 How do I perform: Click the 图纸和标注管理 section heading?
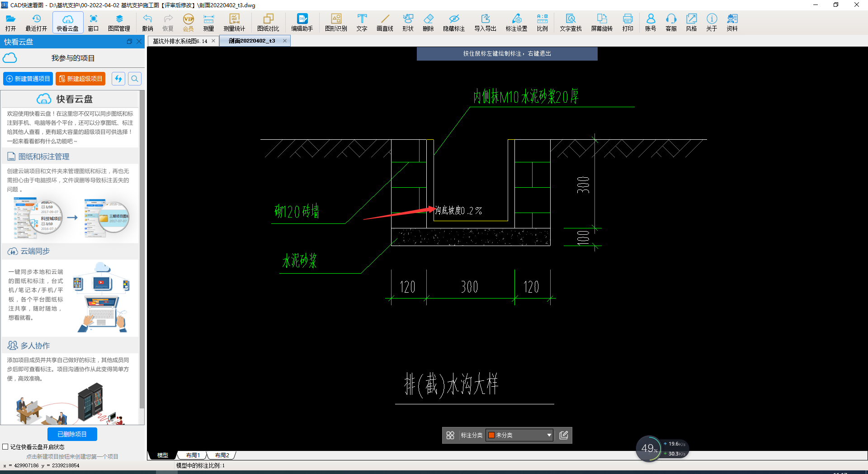(x=43, y=156)
